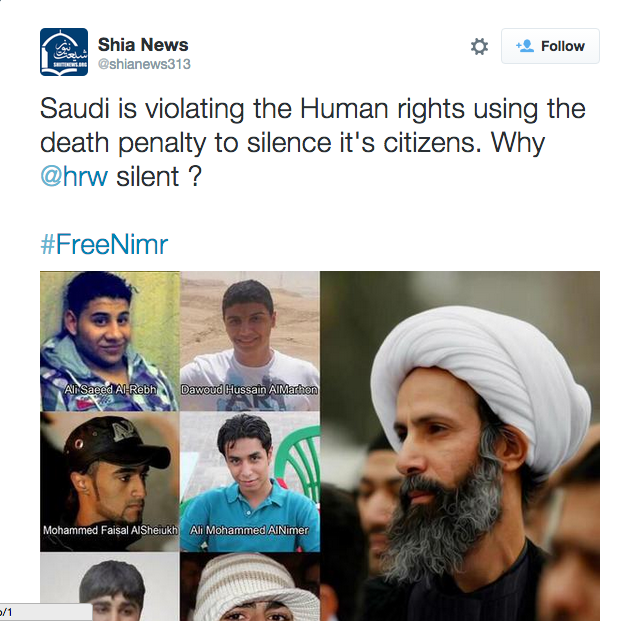Click the Ali Mohammed AlNimer name caption

tap(249, 530)
